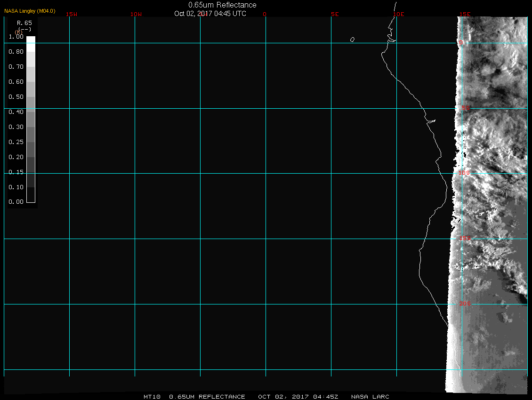
Task: Click the 0.60 colorbar value
Action: 16,82
